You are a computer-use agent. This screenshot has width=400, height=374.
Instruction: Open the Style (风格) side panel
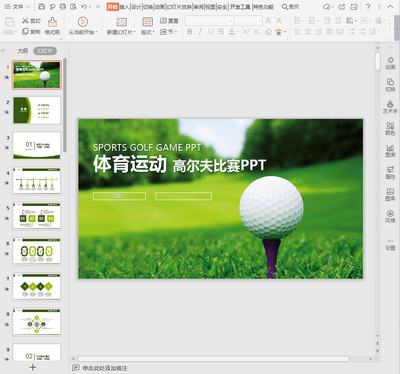[390, 216]
